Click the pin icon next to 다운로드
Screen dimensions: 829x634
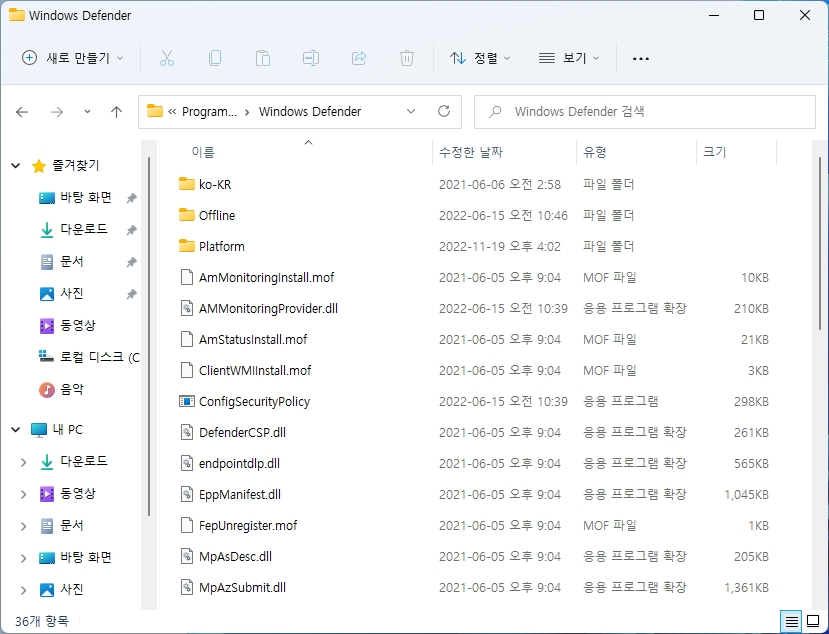(x=132, y=230)
